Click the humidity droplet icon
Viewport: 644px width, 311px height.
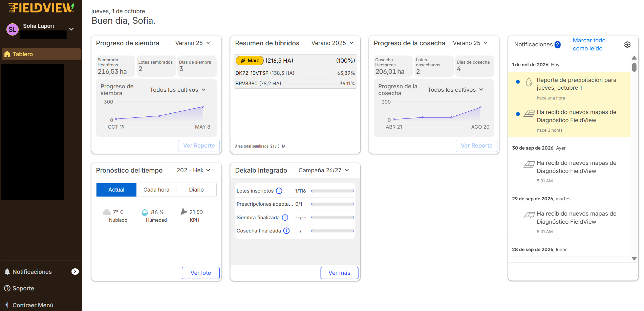145,212
